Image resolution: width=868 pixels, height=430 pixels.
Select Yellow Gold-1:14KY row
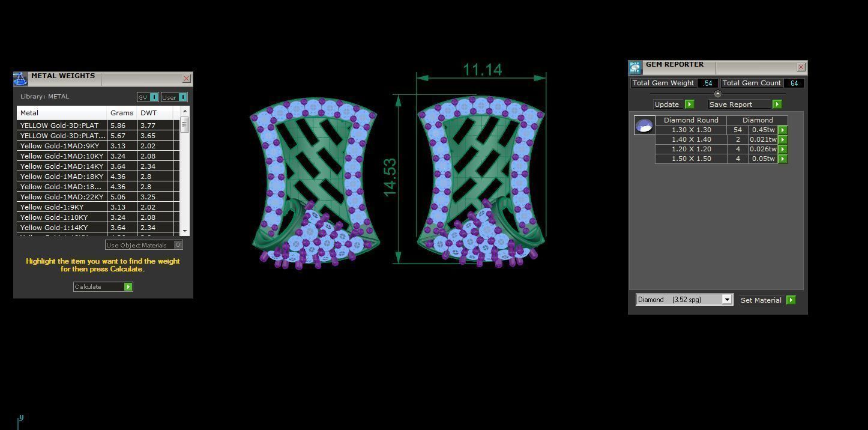tap(98, 228)
